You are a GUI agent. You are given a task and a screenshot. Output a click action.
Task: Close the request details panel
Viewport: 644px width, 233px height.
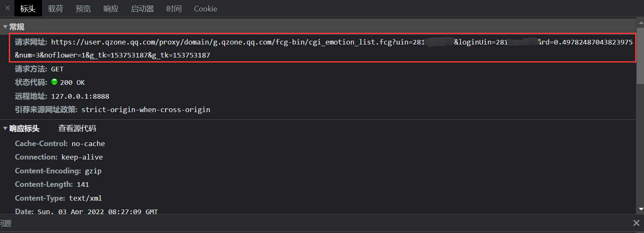7,8
